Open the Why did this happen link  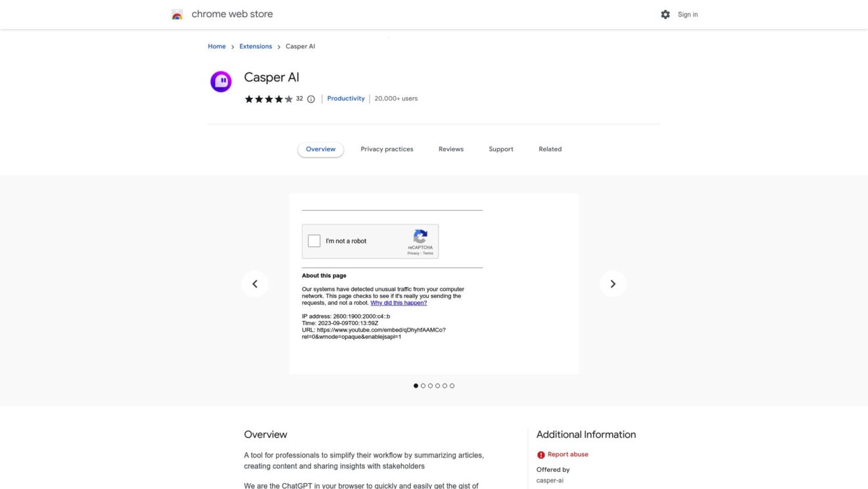[x=398, y=302]
